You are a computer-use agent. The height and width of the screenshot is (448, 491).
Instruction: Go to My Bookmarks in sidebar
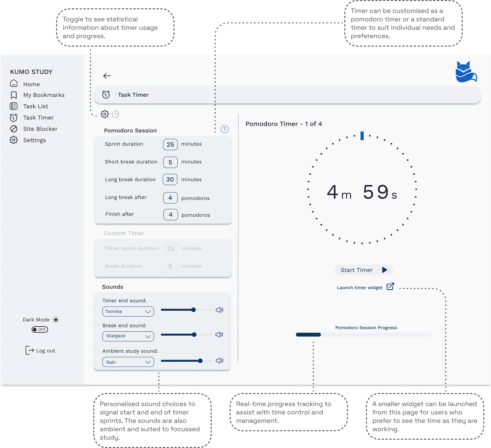(x=44, y=95)
